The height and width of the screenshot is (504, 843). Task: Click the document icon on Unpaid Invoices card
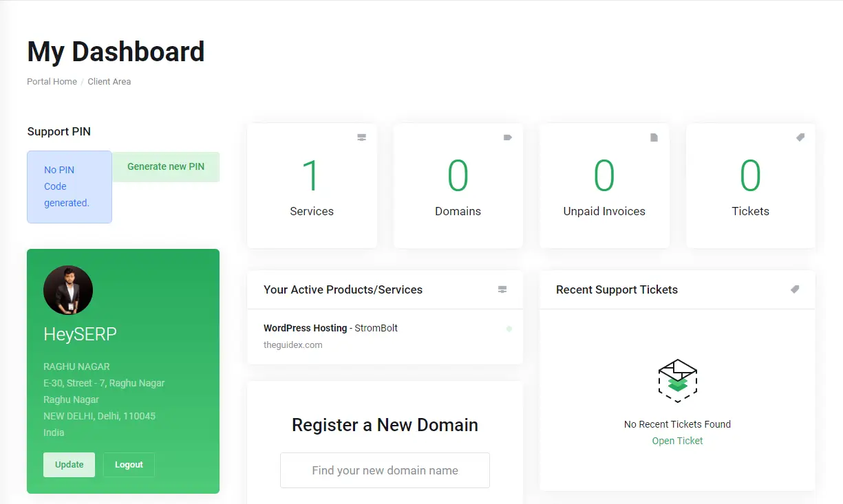coord(654,138)
